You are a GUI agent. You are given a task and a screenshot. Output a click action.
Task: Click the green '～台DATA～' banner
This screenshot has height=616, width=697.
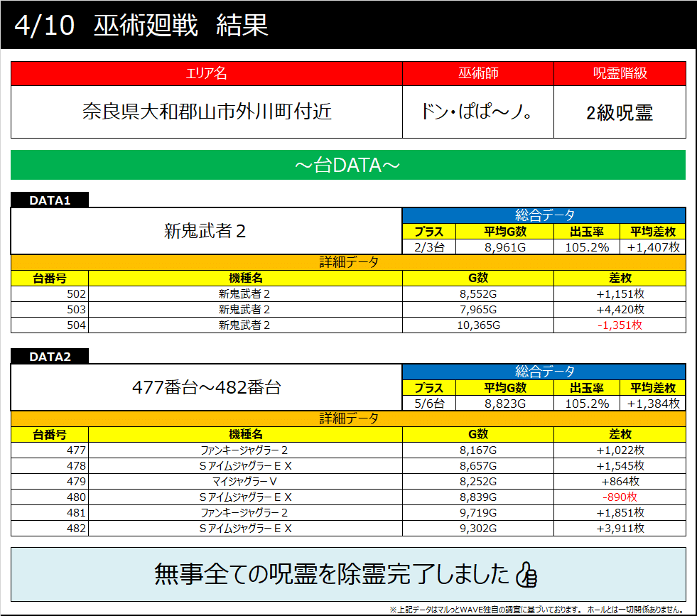tap(348, 165)
